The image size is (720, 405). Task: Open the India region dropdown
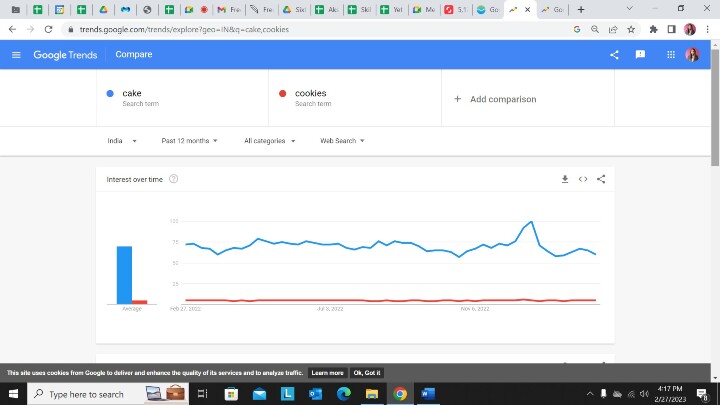[122, 141]
